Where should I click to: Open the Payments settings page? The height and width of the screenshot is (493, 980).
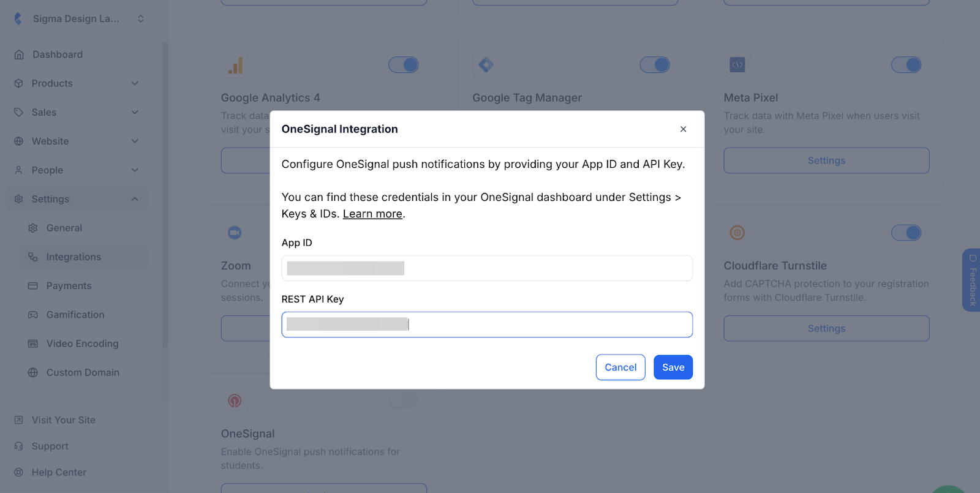[x=69, y=286]
